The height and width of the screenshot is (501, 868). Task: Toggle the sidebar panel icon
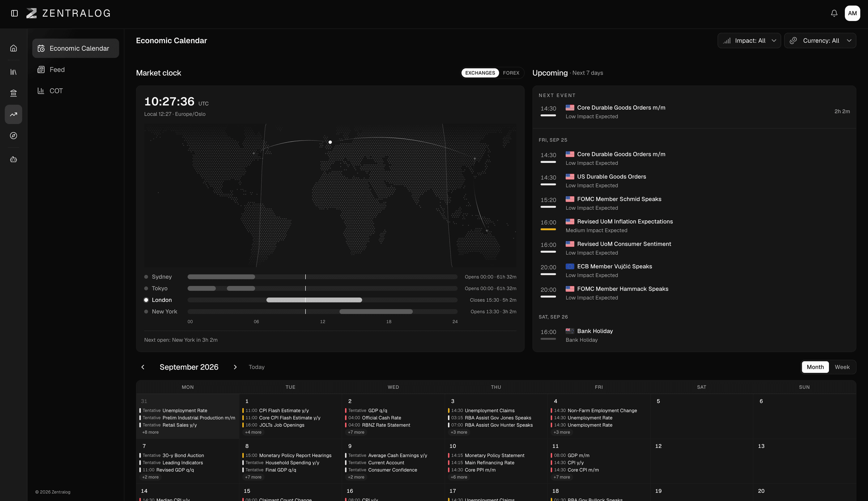point(14,13)
